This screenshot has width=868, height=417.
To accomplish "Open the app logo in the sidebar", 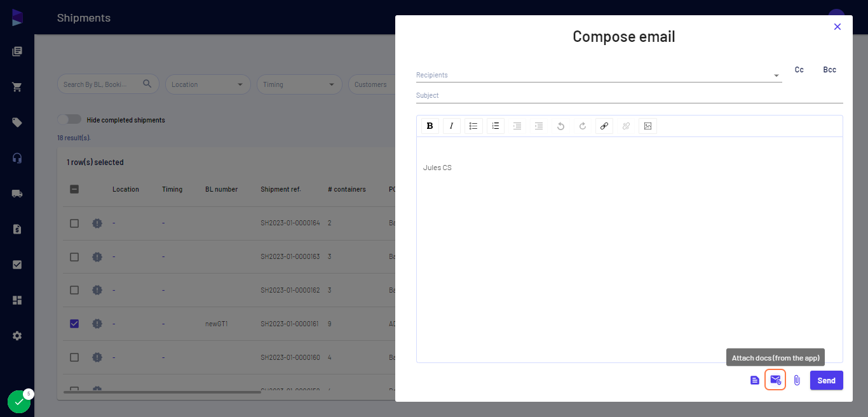I will coord(17,17).
